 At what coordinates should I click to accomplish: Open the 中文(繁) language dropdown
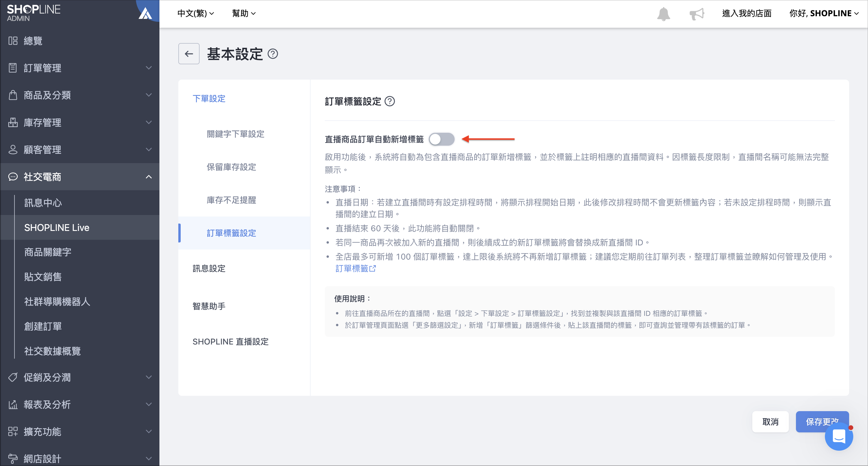(x=196, y=14)
